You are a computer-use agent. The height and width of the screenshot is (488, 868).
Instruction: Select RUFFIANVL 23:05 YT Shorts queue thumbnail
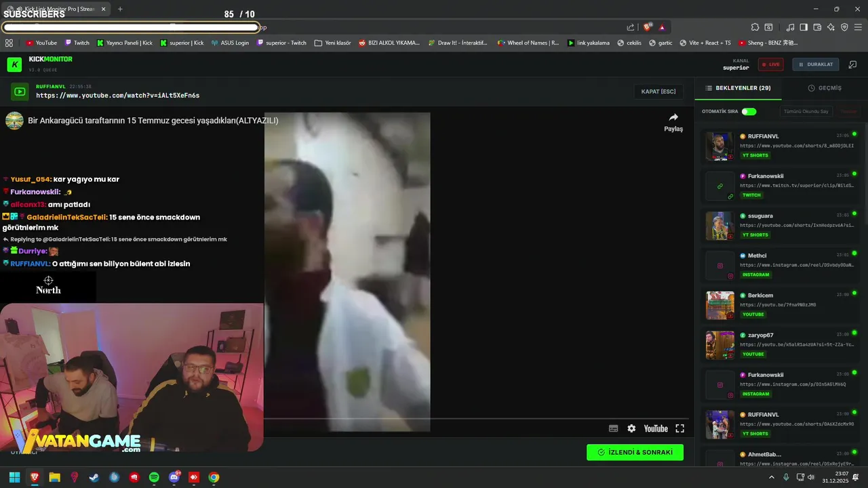[719, 146]
